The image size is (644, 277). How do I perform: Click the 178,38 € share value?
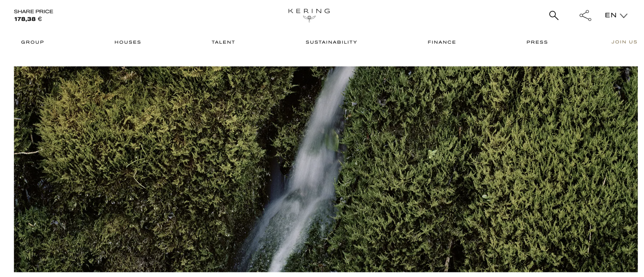[x=28, y=19]
